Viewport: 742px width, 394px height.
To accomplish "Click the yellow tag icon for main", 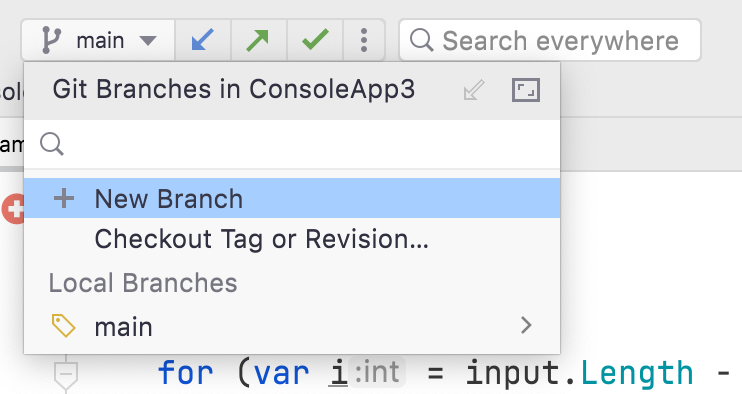I will point(63,326).
